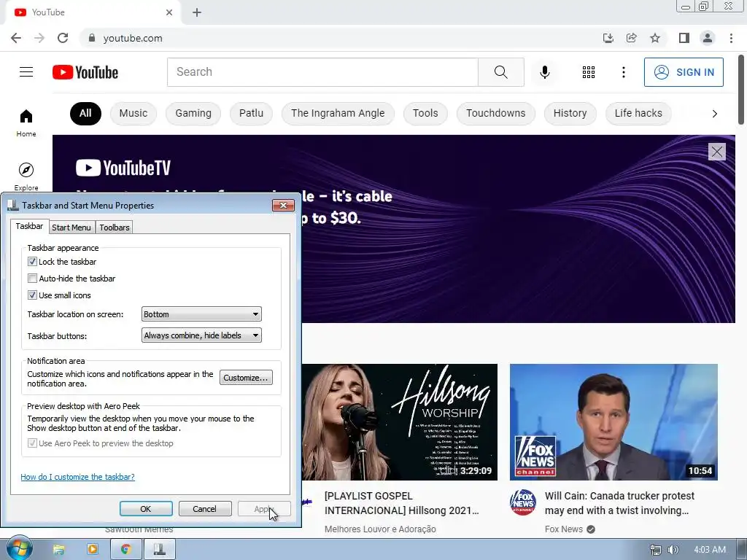Open the Chrome three-dot menu

click(731, 38)
